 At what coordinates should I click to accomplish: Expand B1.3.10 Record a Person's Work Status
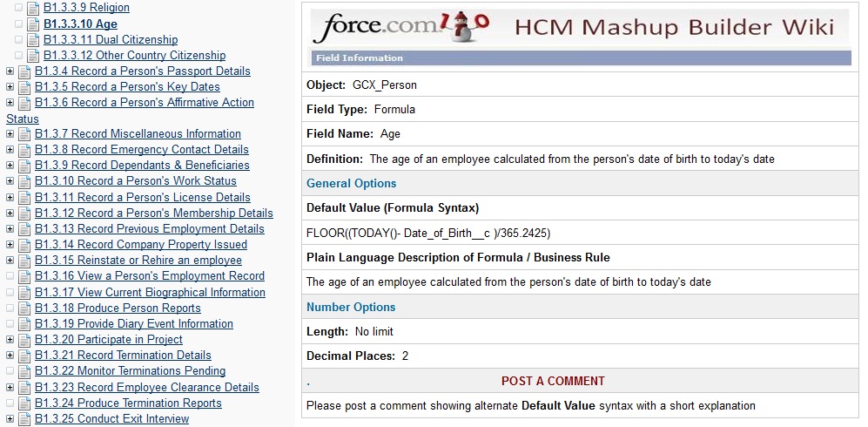(10, 181)
